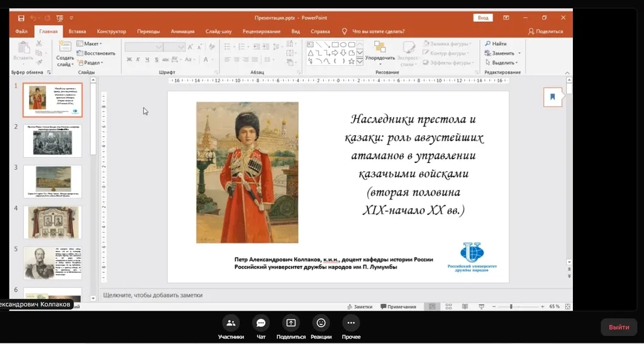This screenshot has width=644, height=344.
Task: Switch to the Конструктор ribbon tab
Action: coord(111,31)
